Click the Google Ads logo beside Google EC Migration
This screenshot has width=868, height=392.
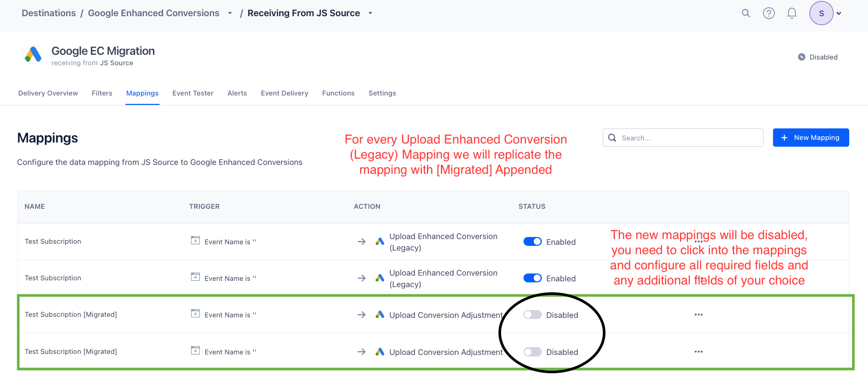click(33, 54)
